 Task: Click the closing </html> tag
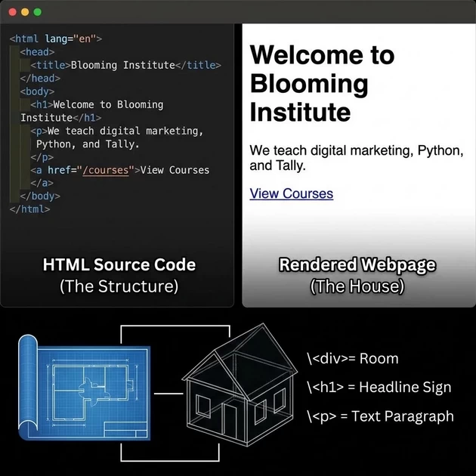coord(29,209)
